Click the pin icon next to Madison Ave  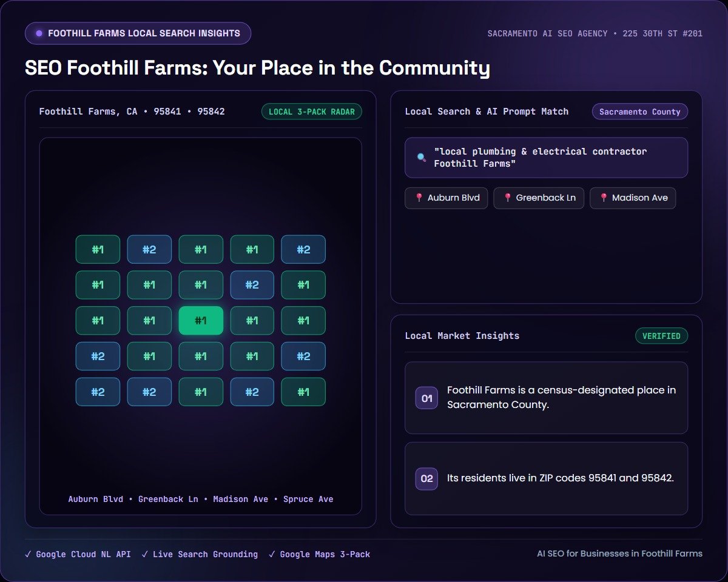pyautogui.click(x=604, y=198)
